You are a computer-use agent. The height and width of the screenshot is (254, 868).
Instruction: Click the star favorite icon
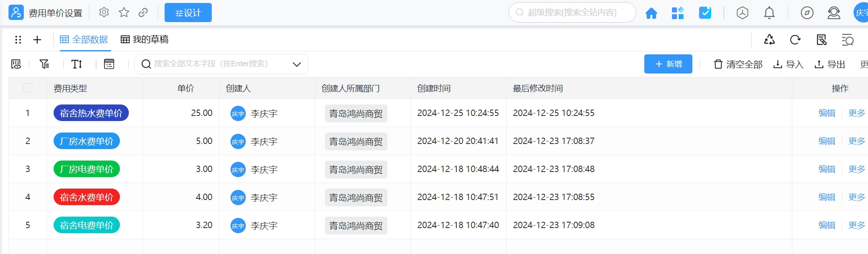click(x=124, y=13)
